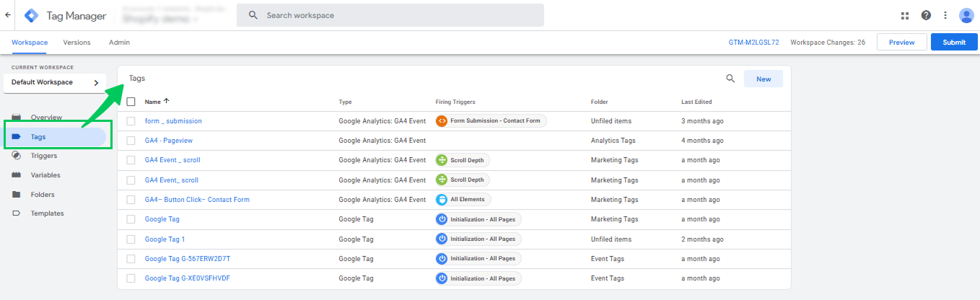Click the user account avatar

tap(966, 15)
